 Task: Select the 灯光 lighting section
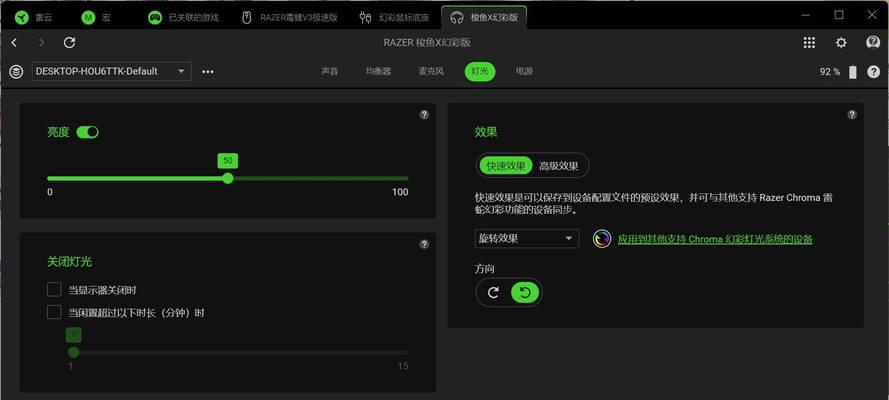point(480,71)
